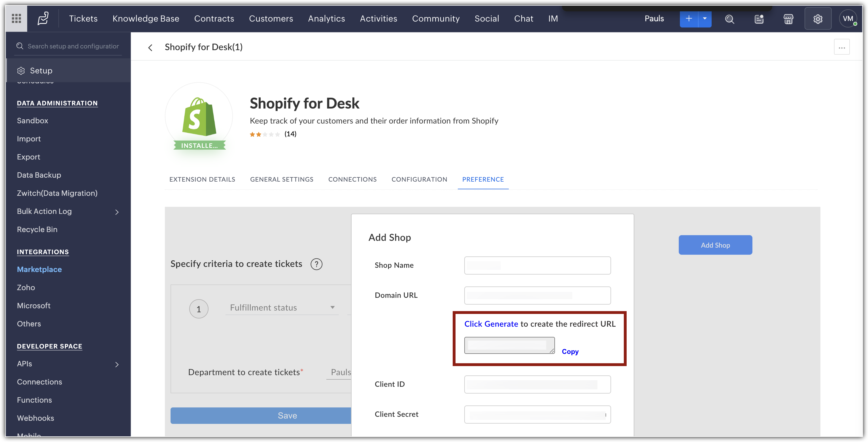Click the redirect URL text area
Image resolution: width=868 pixels, height=442 pixels.
click(x=509, y=345)
